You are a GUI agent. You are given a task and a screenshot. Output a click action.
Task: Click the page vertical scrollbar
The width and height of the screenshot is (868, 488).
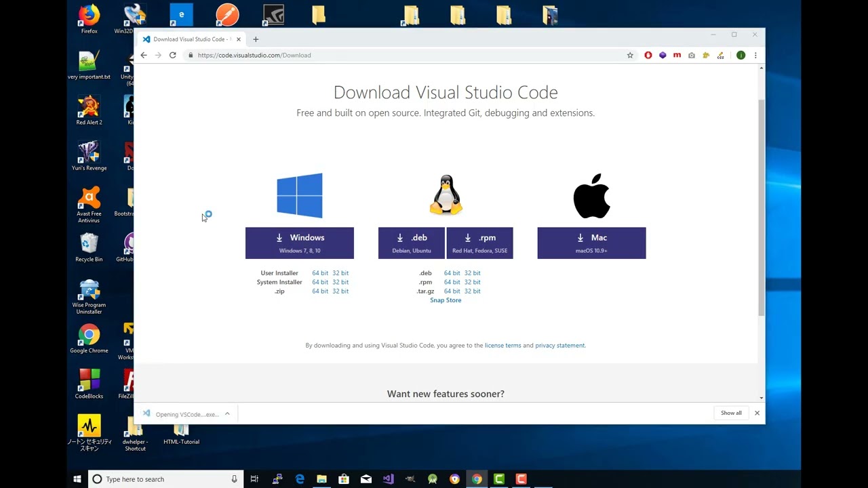click(x=761, y=207)
